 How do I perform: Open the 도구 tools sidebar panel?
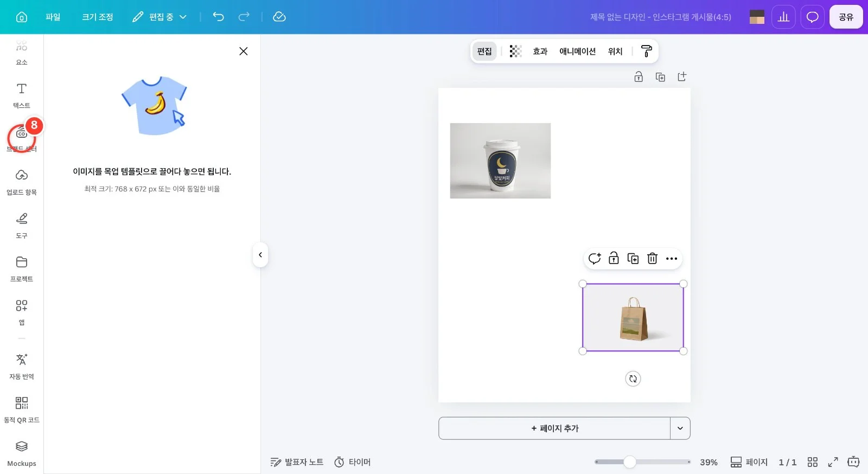click(22, 226)
